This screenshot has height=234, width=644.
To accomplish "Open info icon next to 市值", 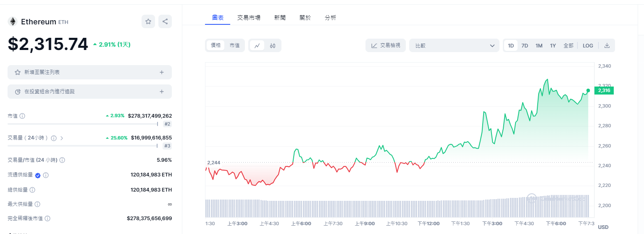I will click(22, 116).
